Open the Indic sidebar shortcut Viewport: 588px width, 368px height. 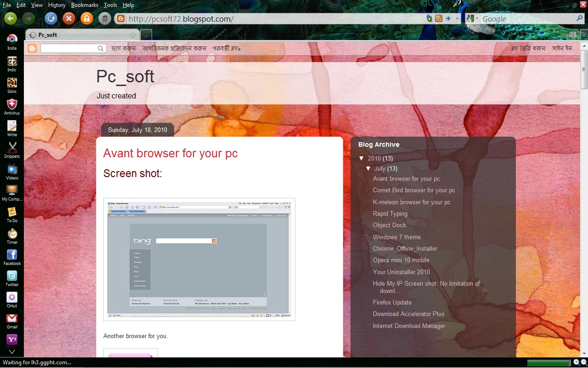12,63
